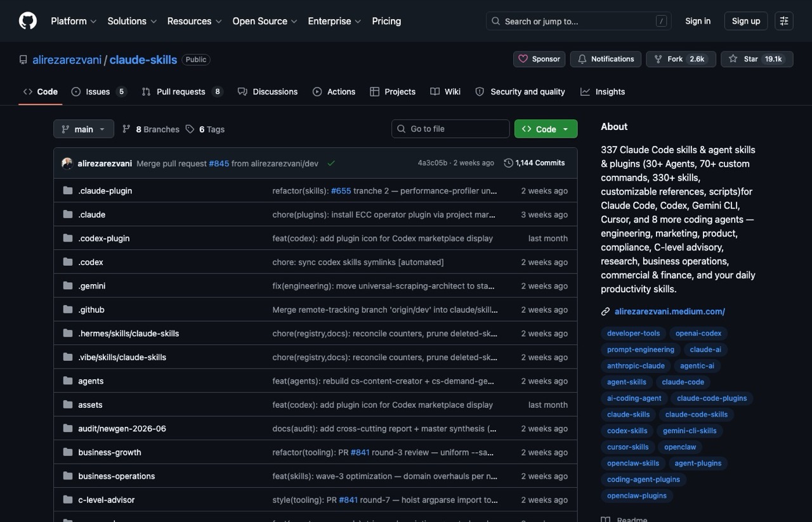View the 8 Branches list
Screen dimensions: 812x522
click(x=150, y=129)
